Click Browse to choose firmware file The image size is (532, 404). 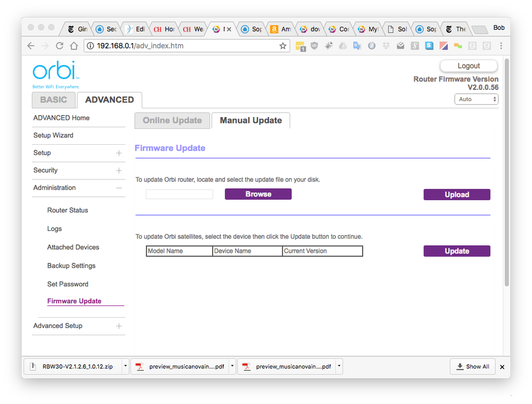coord(258,194)
